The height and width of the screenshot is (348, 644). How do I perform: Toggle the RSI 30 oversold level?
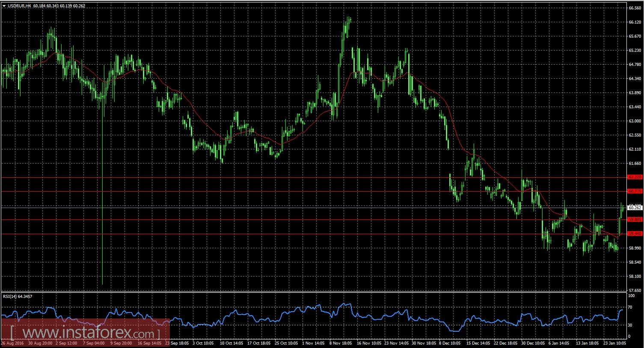pyautogui.click(x=634, y=325)
